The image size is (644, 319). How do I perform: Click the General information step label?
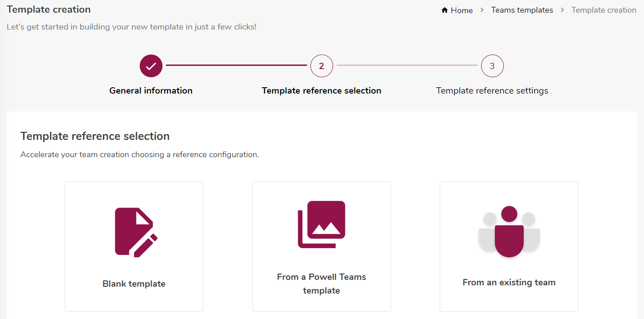151,90
